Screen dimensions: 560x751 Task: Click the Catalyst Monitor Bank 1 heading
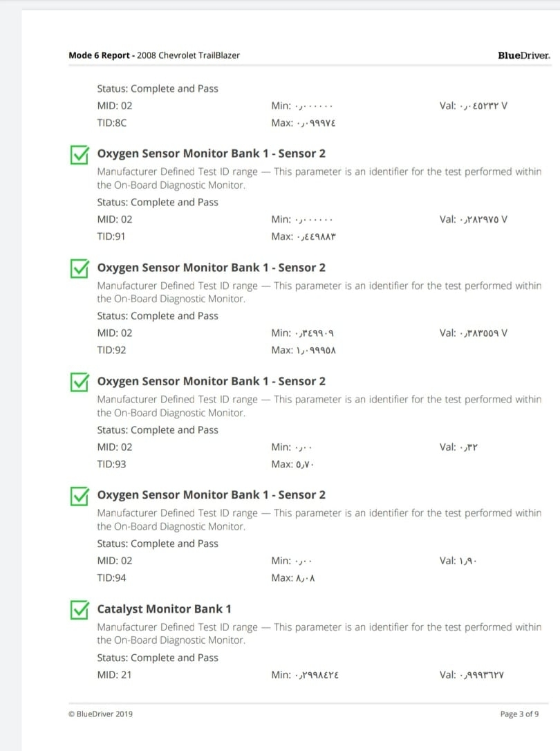(x=164, y=609)
